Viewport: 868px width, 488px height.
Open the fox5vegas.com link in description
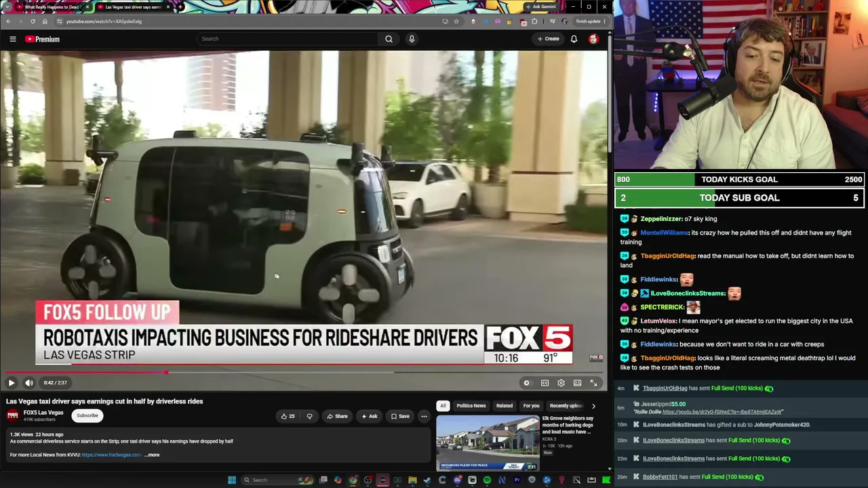click(x=111, y=455)
